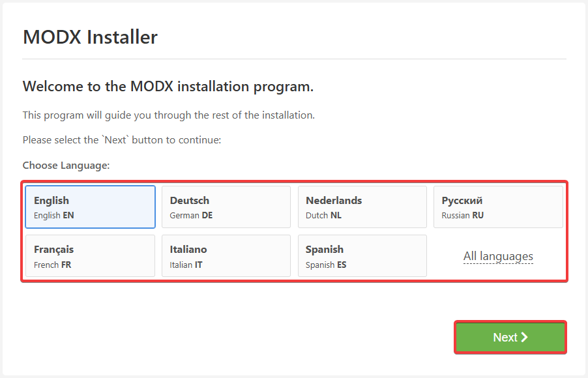
Task: Proceed using the Next button
Action: (x=510, y=337)
